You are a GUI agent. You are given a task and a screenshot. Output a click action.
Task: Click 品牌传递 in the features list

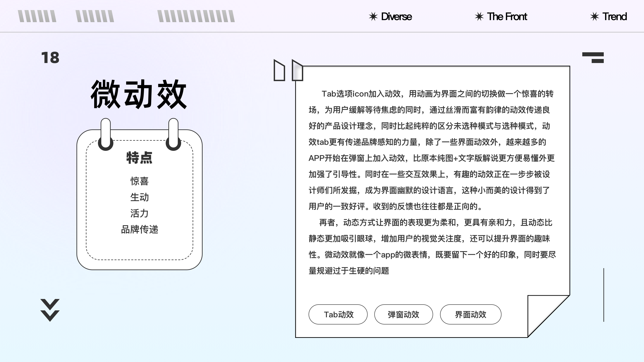[140, 229]
